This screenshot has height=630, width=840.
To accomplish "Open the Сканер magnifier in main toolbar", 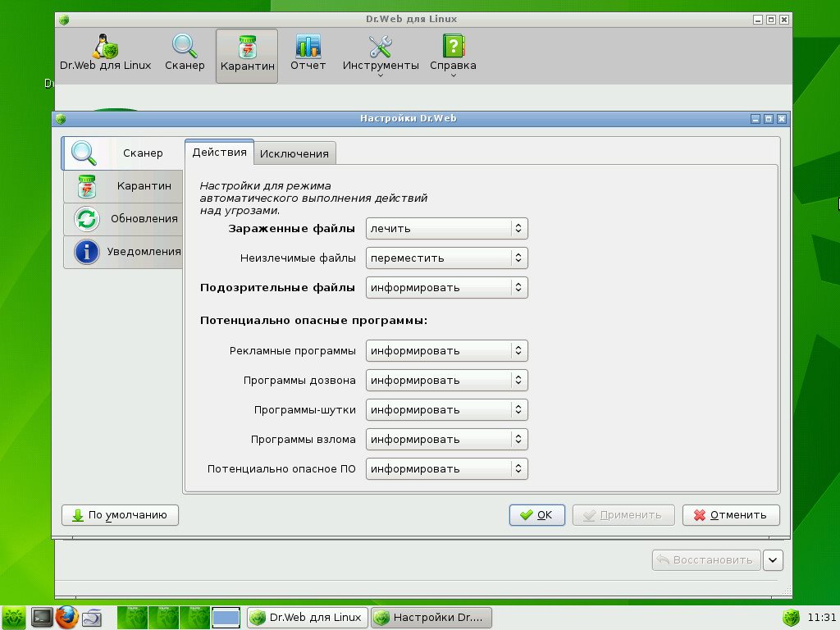I will tap(185, 53).
